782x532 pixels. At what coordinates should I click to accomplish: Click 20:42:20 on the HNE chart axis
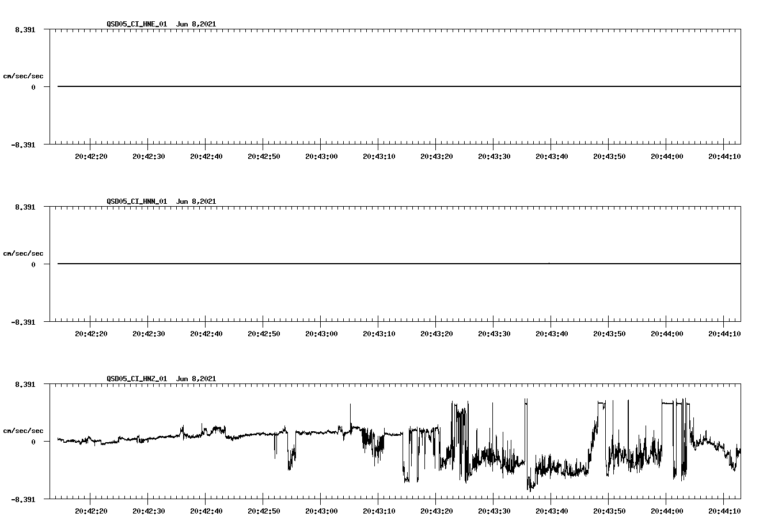point(91,157)
